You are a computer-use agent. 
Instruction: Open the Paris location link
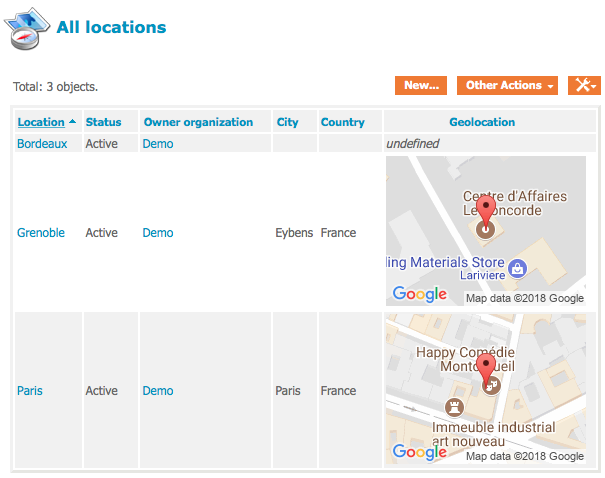30,391
